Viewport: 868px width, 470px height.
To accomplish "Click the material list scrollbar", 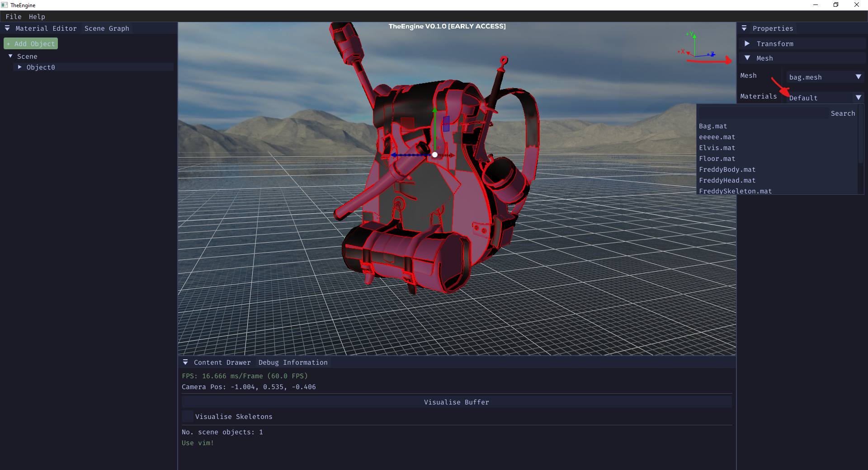I will click(861, 135).
